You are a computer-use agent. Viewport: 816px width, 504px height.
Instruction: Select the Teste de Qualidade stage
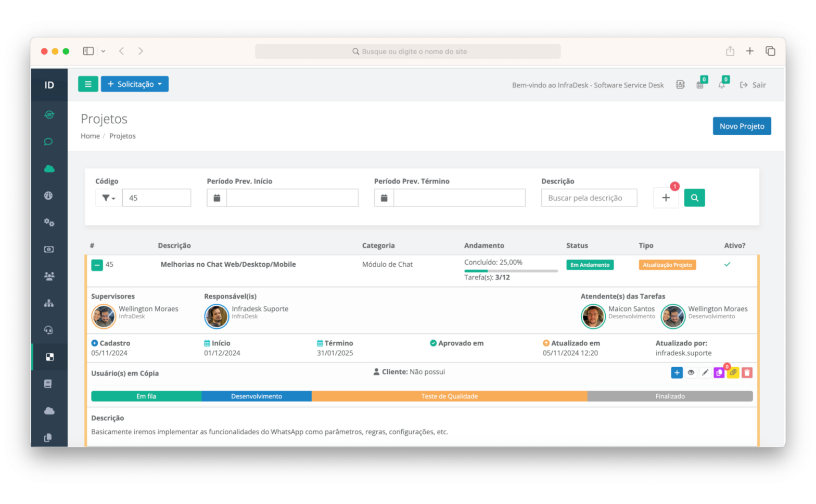pyautogui.click(x=450, y=396)
